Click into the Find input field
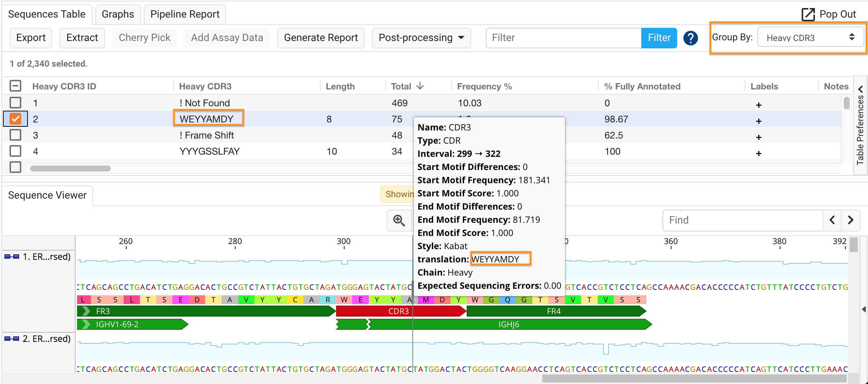 pos(743,220)
